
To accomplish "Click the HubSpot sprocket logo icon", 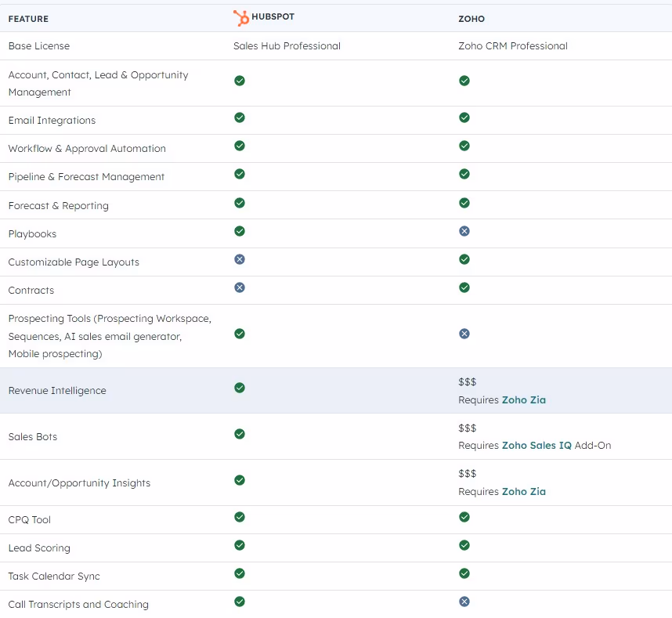I will tap(241, 18).
